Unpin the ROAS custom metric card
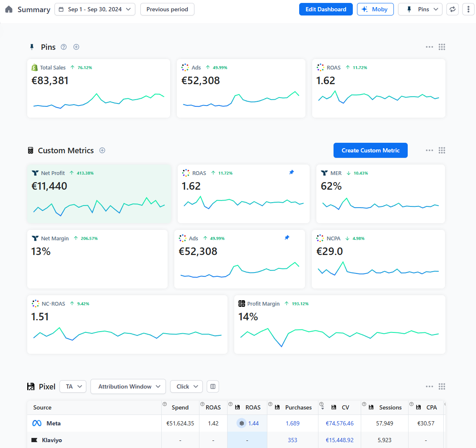Screen dimensions: 476x448 tap(292, 173)
